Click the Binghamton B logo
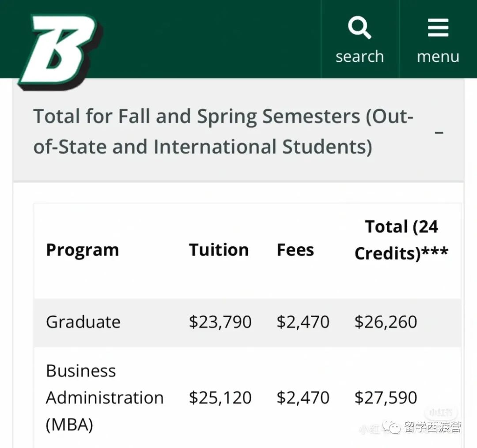The image size is (477, 448). (60, 53)
